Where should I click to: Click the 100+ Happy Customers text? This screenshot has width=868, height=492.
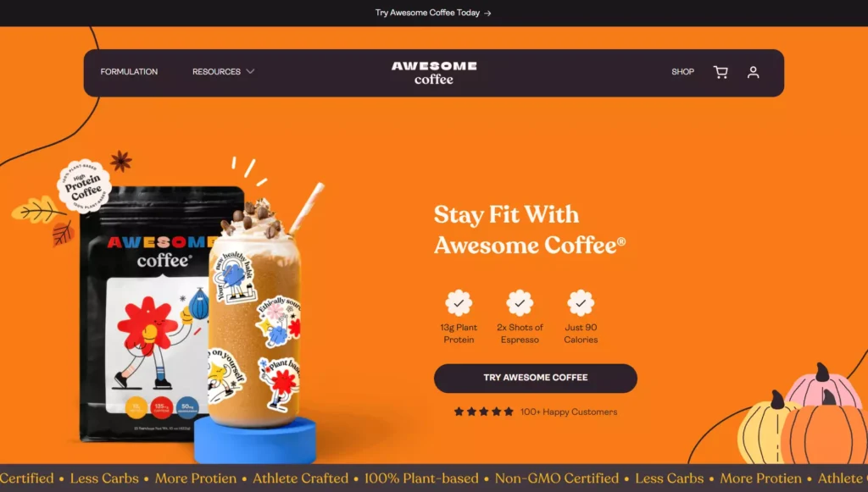569,412
